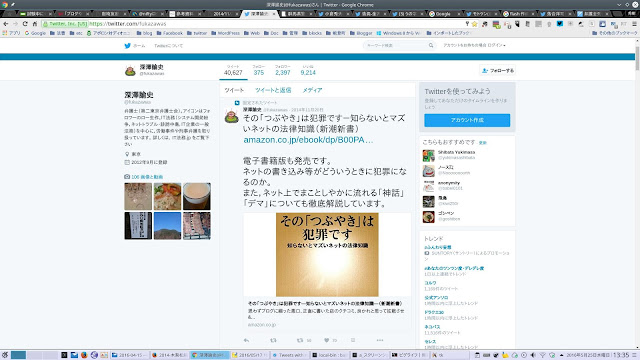This screenshot has height=360, width=640.
Task: Open the volume icon in system tray
Action: point(533,355)
